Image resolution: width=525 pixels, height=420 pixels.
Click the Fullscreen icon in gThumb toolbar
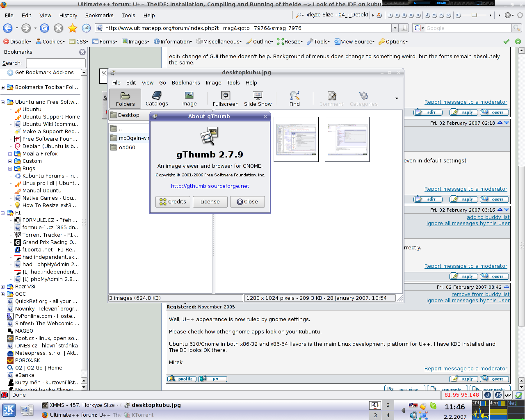[226, 99]
